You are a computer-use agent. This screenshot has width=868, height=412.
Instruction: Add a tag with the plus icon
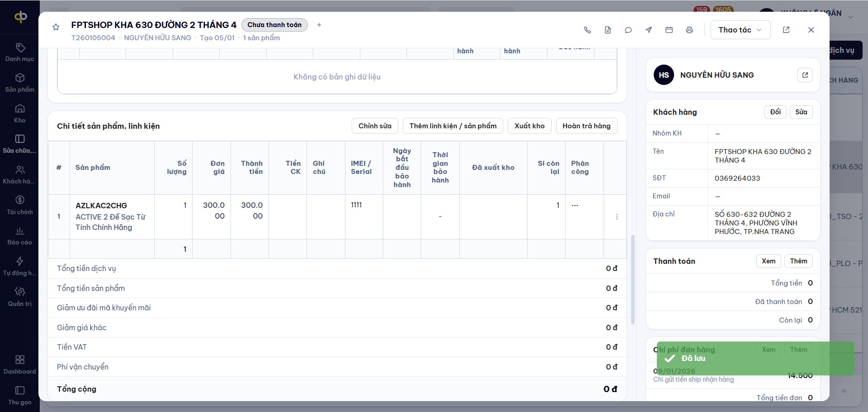(x=319, y=25)
